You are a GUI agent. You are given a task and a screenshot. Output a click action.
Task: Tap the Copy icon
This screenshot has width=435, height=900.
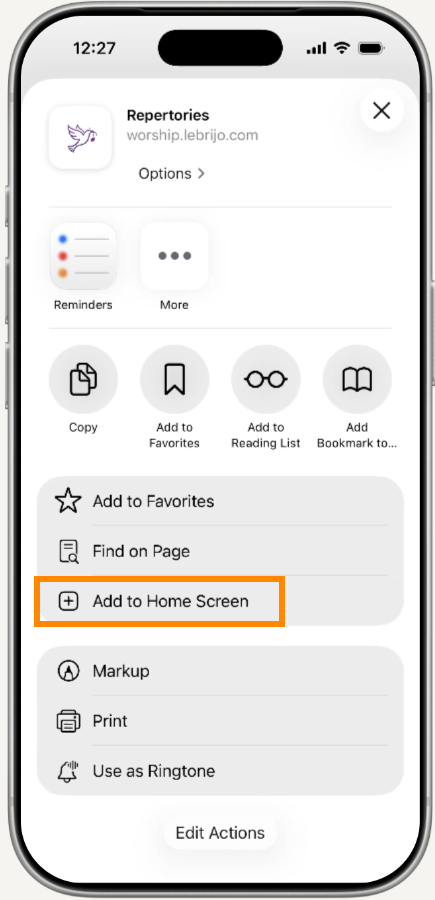click(83, 379)
